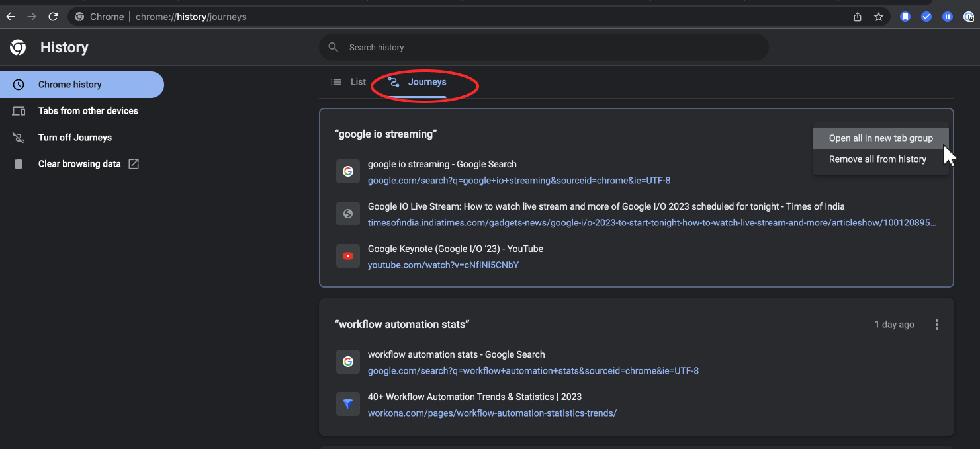Open google.com google+io+streaming search link
Screen dimensions: 980x449
519,181
